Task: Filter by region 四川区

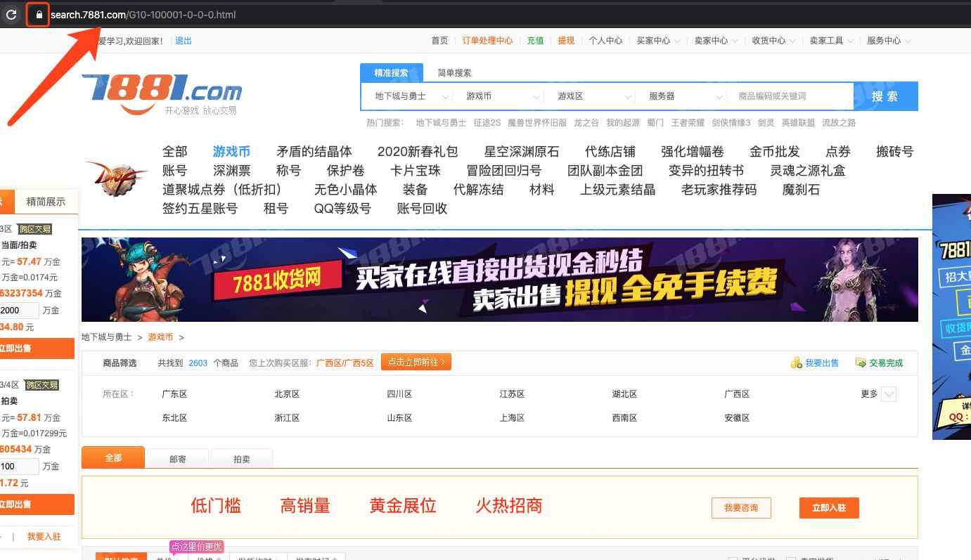Action: click(399, 394)
